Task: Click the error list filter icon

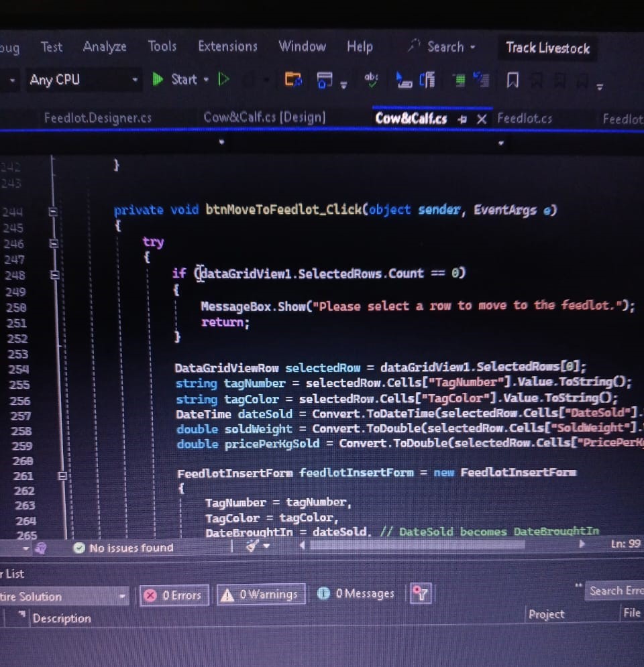Action: tap(421, 593)
